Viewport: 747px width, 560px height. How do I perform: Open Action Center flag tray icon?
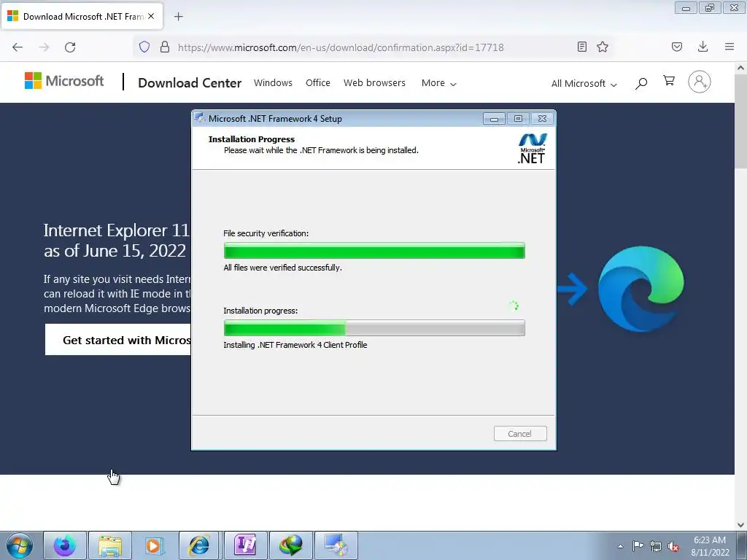[x=638, y=545]
